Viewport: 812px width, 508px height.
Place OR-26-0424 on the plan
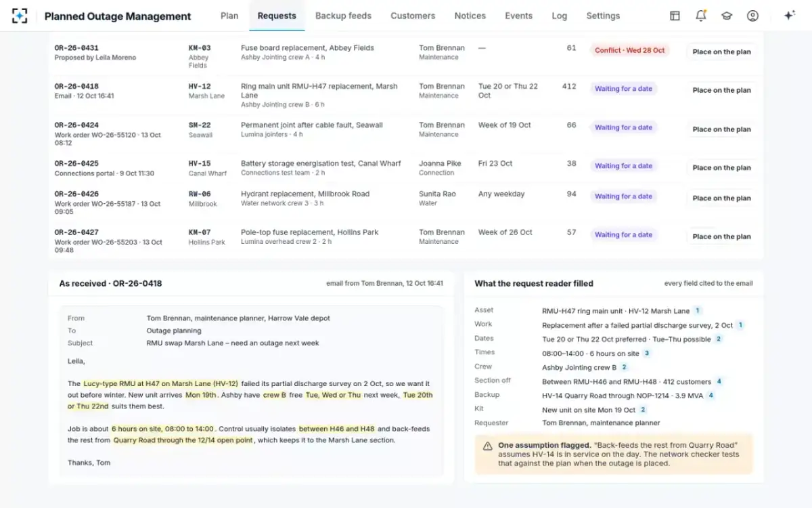[721, 129]
